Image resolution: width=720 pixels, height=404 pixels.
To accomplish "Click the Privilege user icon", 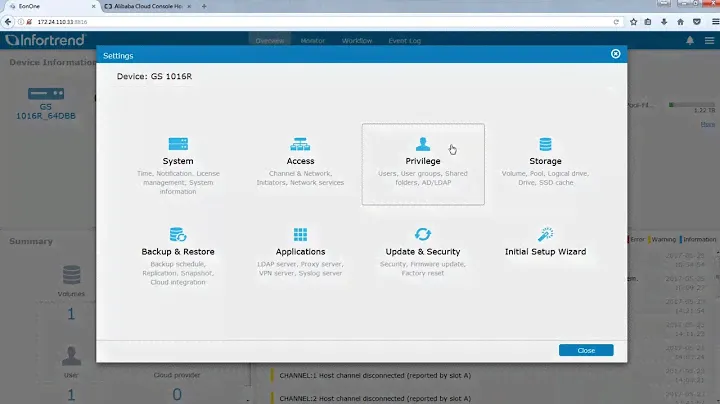I will (x=423, y=144).
